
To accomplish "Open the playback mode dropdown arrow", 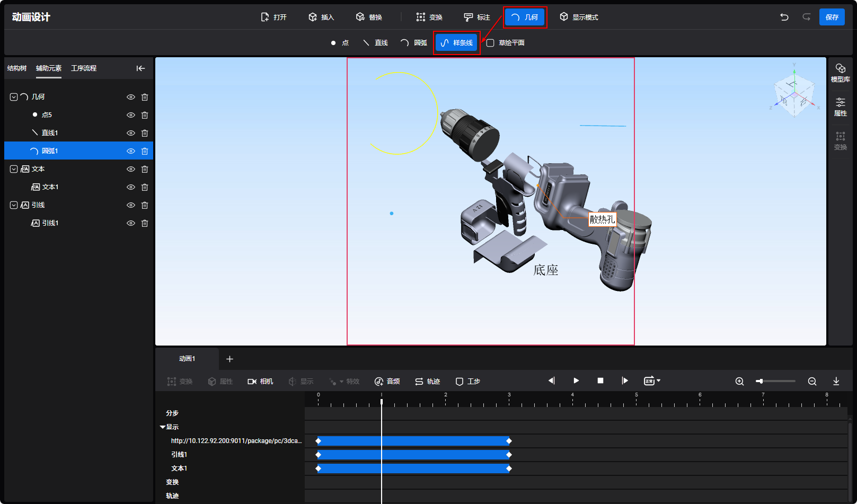I will (658, 381).
